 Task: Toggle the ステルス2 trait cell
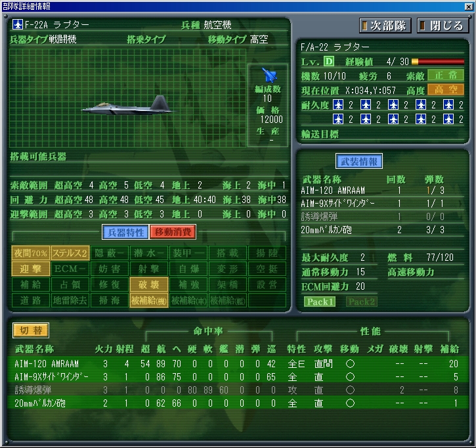(x=70, y=254)
